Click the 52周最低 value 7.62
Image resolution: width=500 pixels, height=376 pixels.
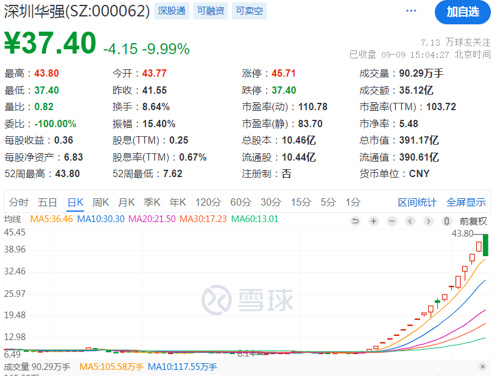tap(173, 174)
